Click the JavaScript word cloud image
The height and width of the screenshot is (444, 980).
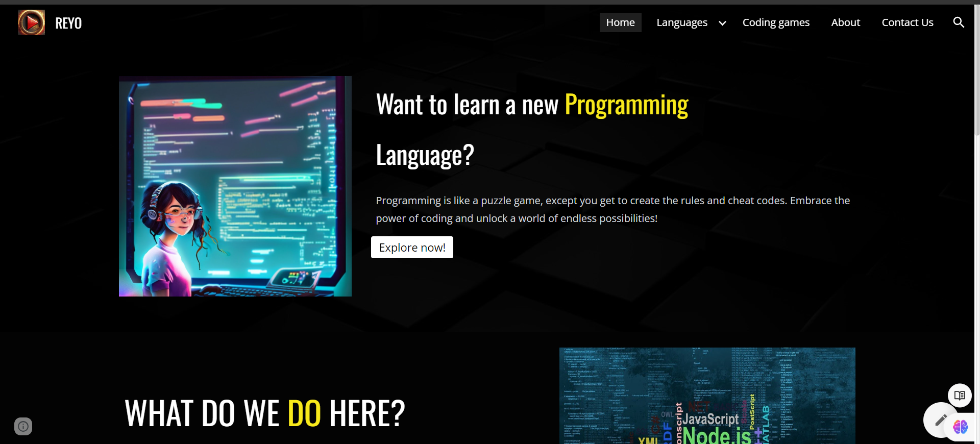pyautogui.click(x=707, y=396)
